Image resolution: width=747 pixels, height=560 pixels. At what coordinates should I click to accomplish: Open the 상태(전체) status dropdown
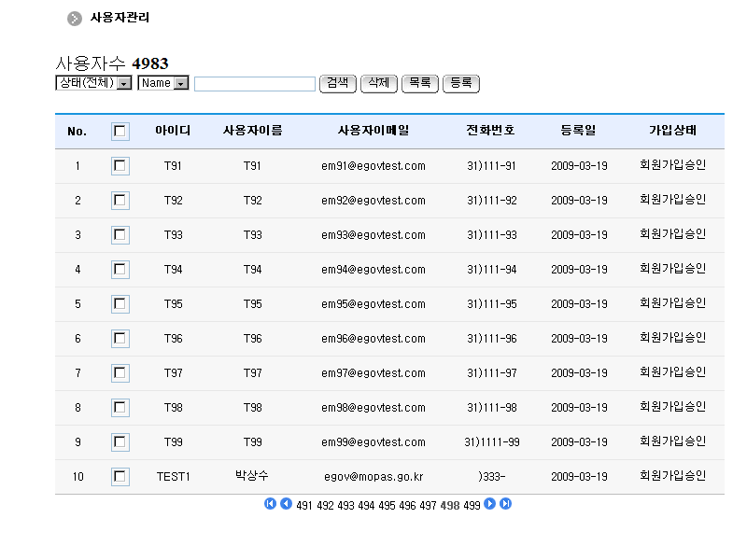tap(93, 84)
